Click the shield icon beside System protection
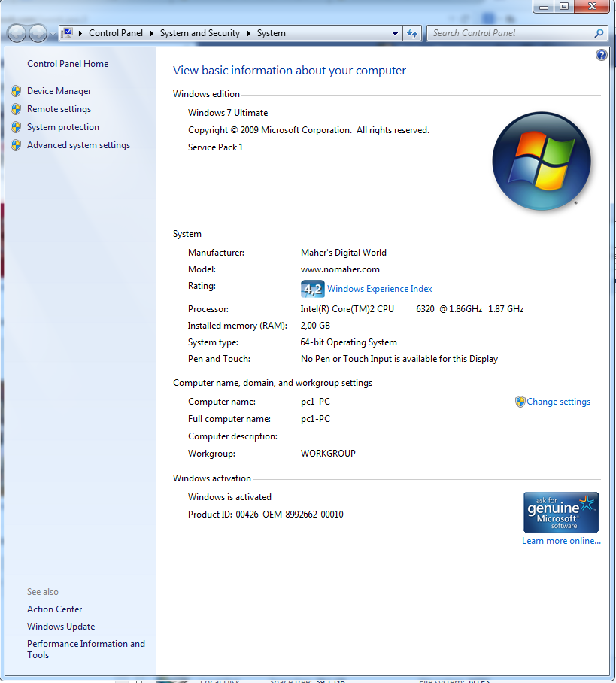The image size is (616, 683). 16,127
